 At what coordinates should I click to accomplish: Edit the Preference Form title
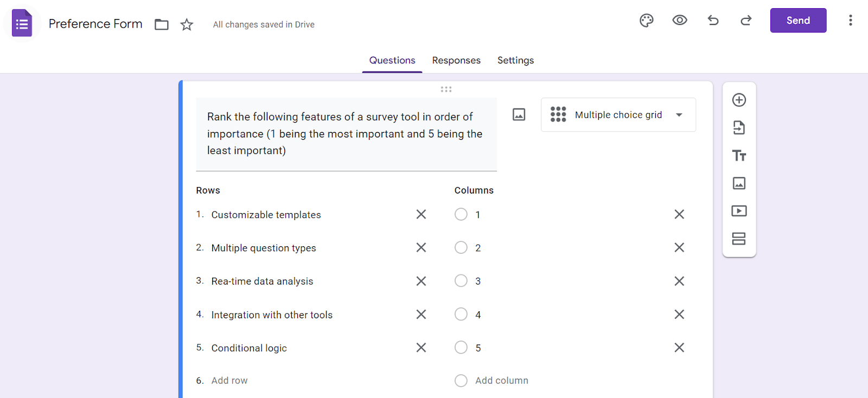(x=95, y=24)
